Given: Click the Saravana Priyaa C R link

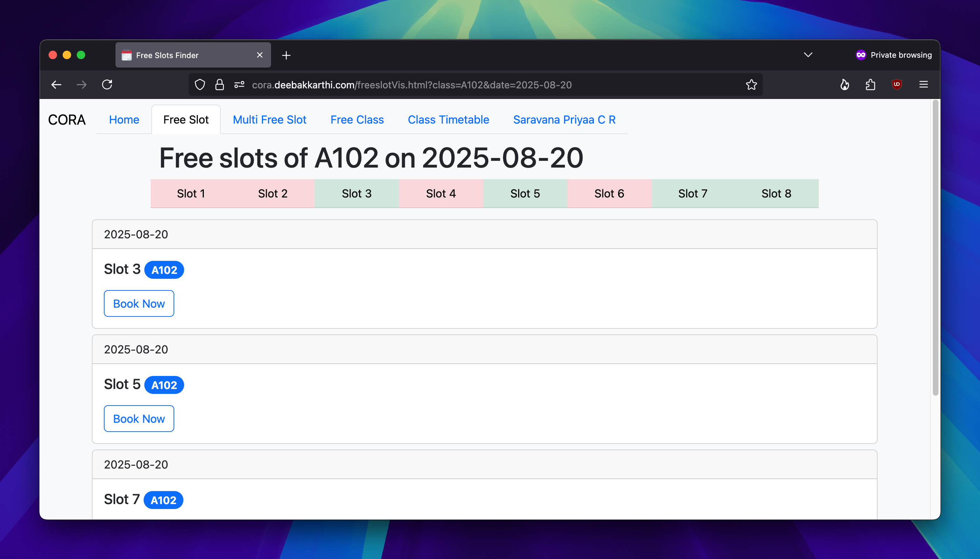Looking at the screenshot, I should (564, 120).
